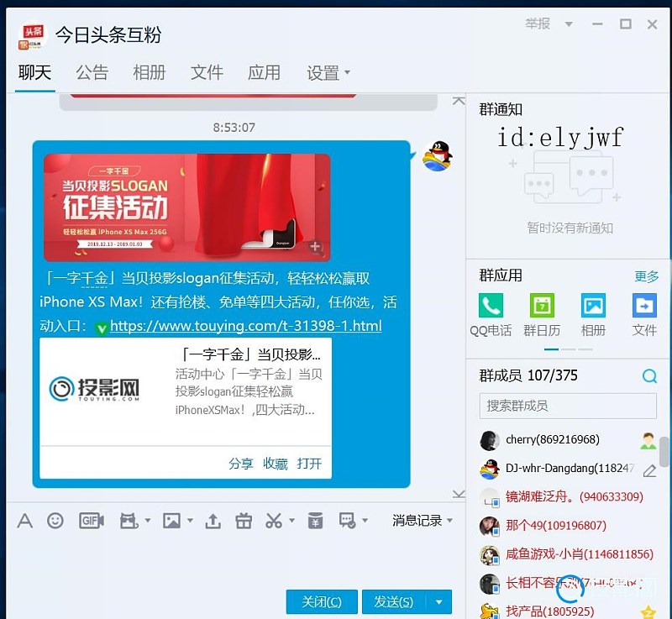Click the 群应用 page indicator dots

click(x=568, y=349)
